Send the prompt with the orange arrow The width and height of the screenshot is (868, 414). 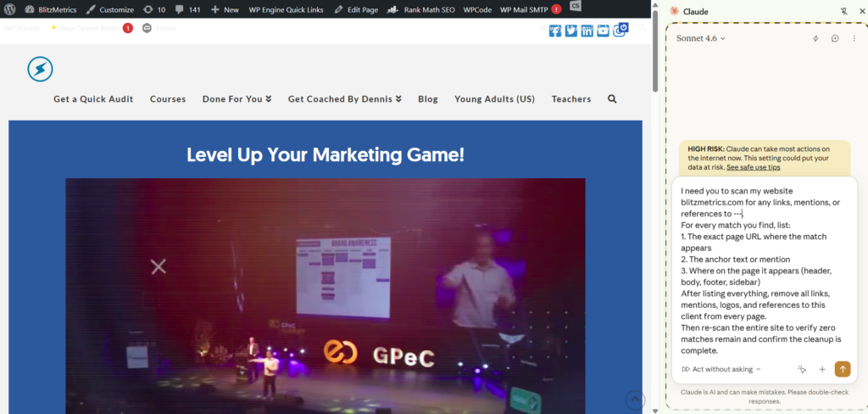(x=842, y=369)
